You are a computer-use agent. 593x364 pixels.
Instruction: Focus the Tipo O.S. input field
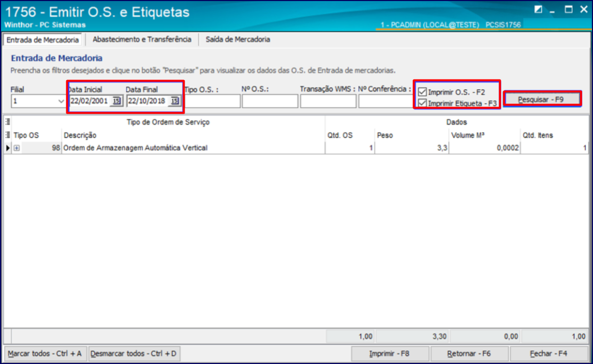tap(212, 101)
